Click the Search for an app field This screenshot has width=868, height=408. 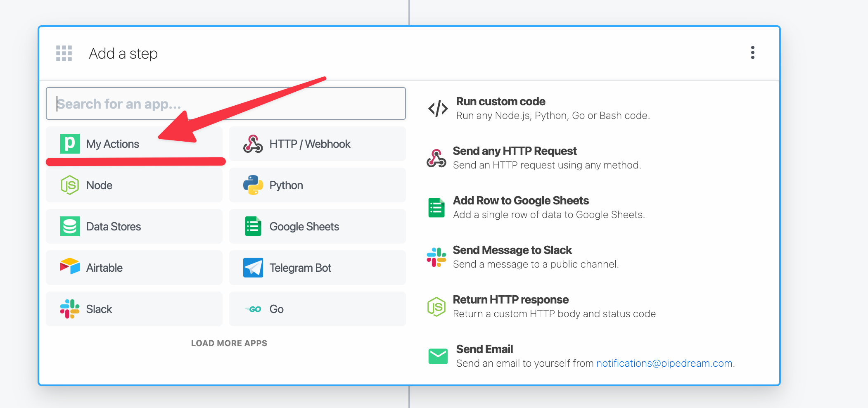click(x=226, y=103)
